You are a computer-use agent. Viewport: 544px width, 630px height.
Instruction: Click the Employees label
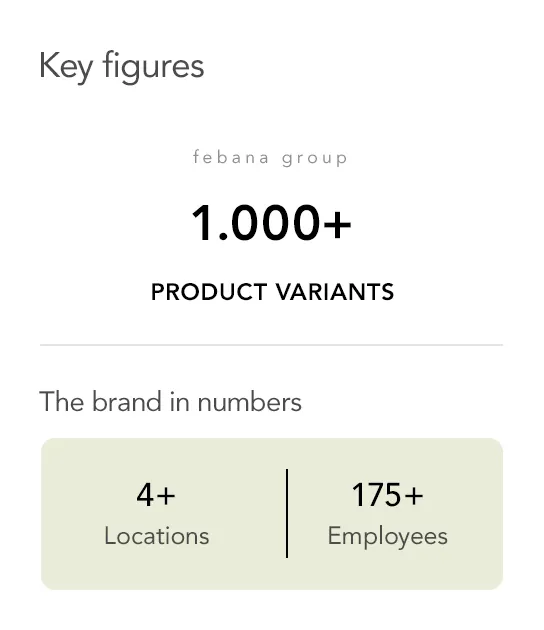pos(388,537)
